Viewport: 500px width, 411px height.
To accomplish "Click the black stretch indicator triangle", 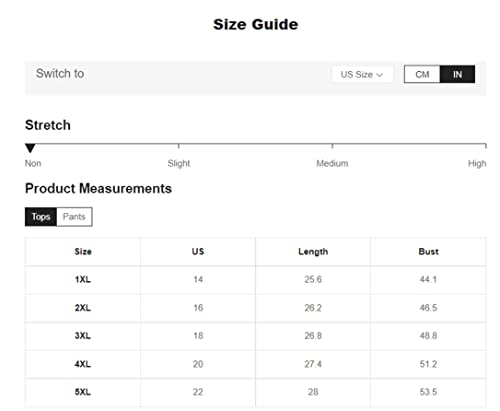I will pyautogui.click(x=30, y=148).
